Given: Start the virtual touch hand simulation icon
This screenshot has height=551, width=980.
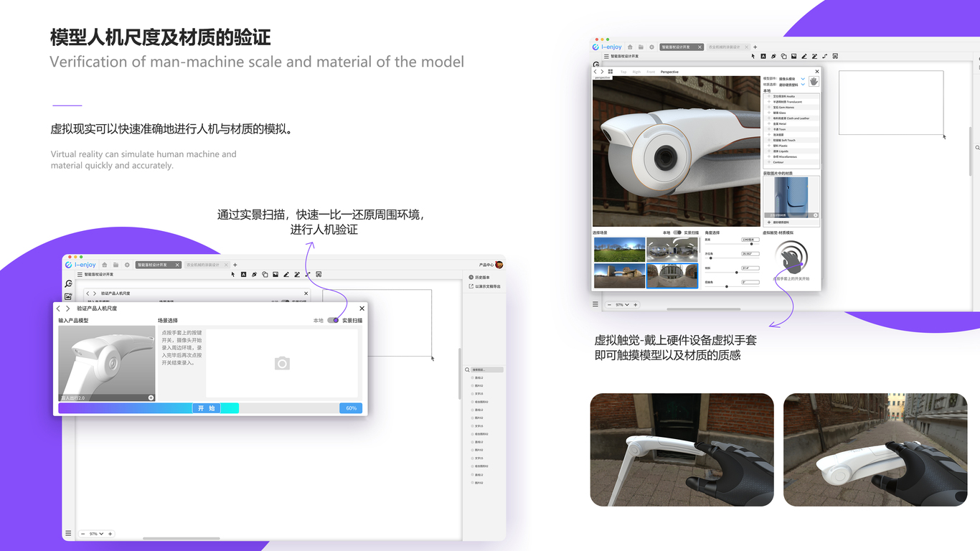Looking at the screenshot, I should coord(792,258).
